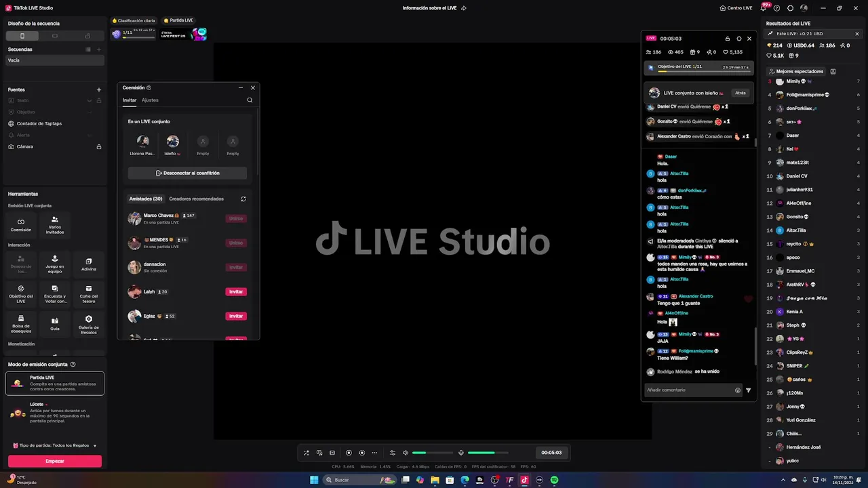
Task: Select the dual layout mode
Action: (87, 36)
